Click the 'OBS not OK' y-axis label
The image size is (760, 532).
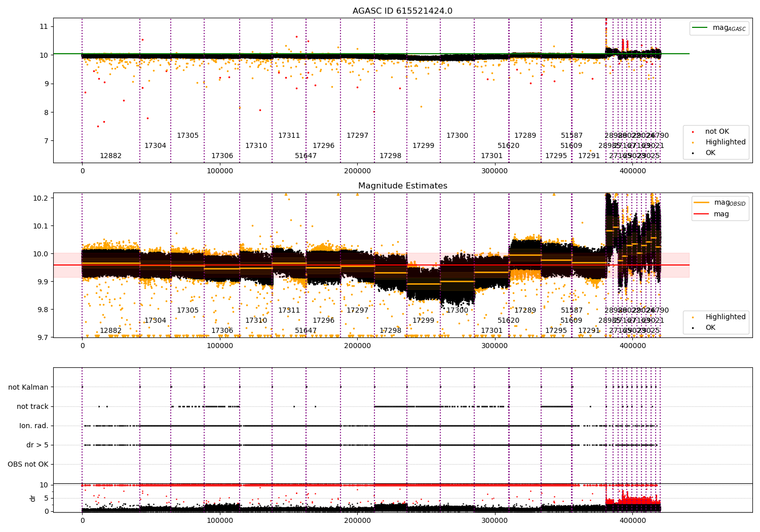pyautogui.click(x=28, y=464)
